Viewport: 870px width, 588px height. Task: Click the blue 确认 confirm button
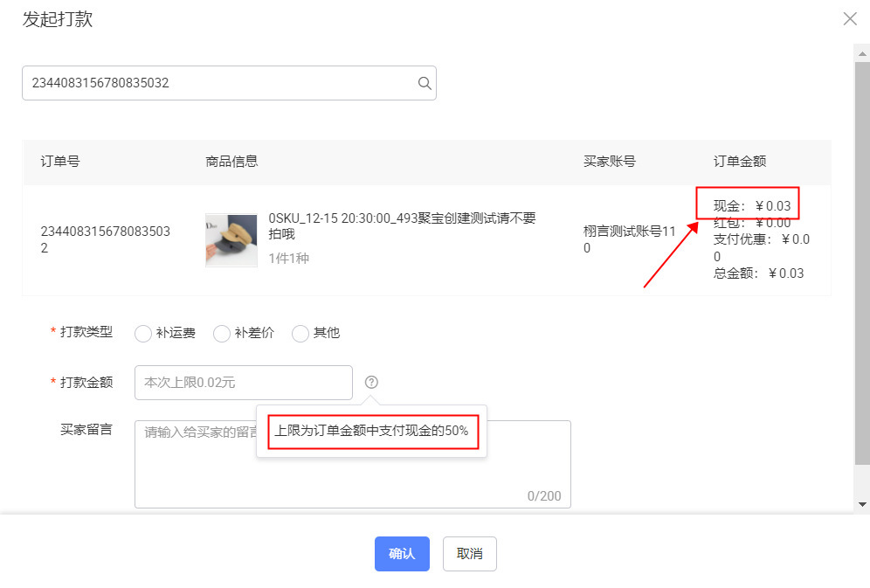coord(402,553)
